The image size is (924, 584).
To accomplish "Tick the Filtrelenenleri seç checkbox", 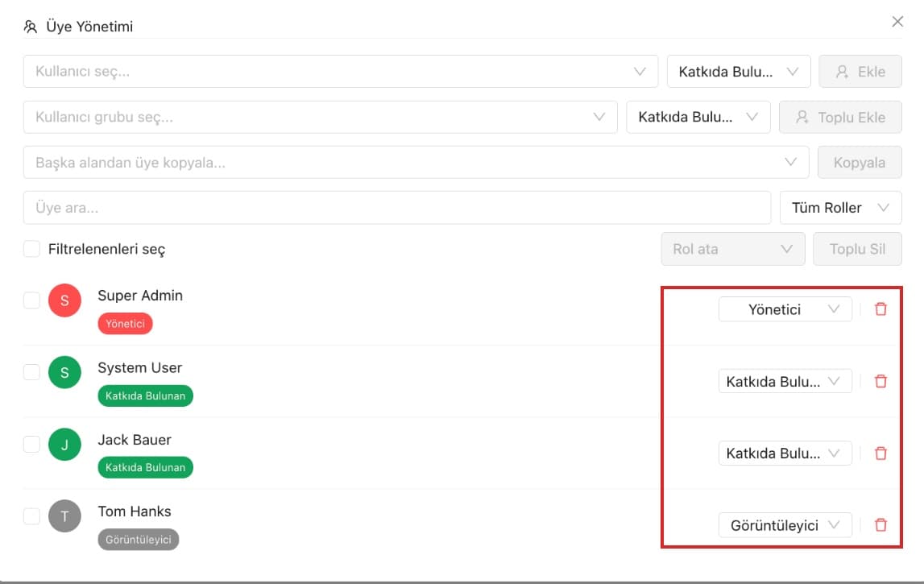I will point(32,249).
